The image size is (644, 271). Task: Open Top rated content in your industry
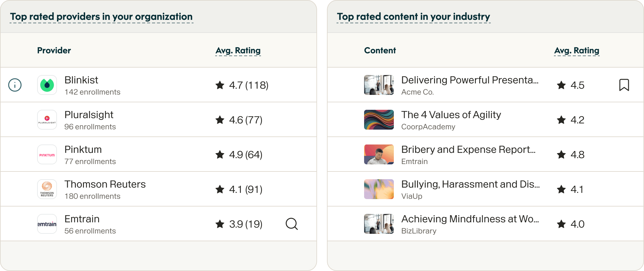(413, 16)
